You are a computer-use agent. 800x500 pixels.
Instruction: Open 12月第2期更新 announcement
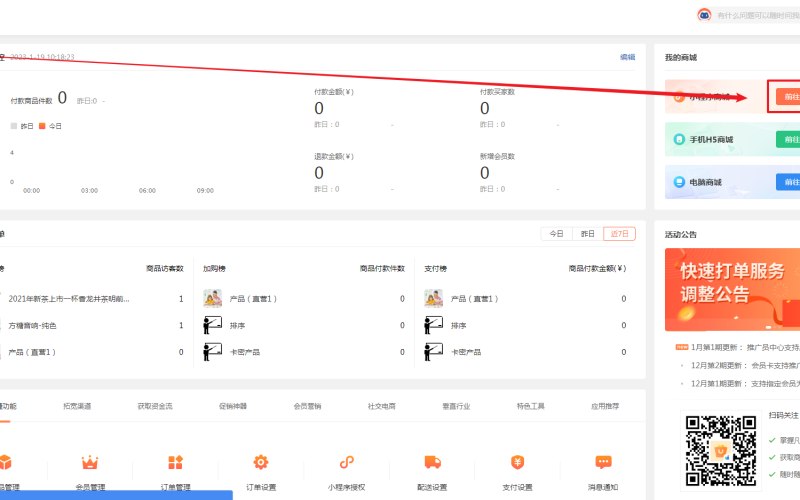point(745,365)
